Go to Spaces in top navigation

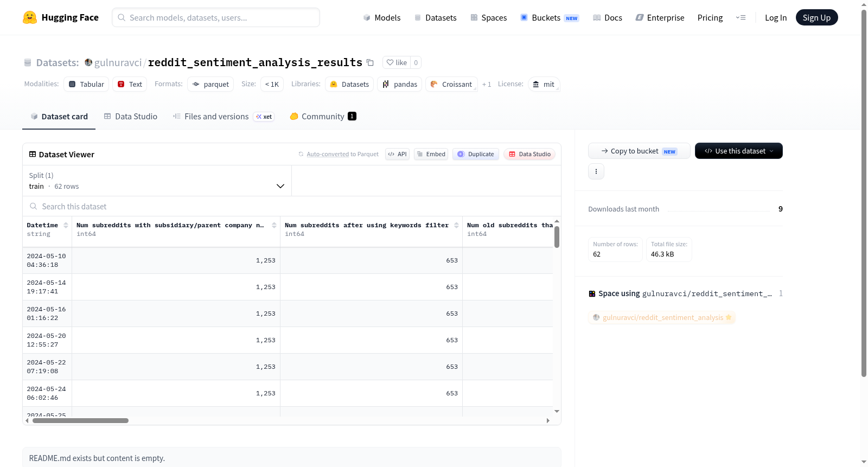tap(488, 17)
